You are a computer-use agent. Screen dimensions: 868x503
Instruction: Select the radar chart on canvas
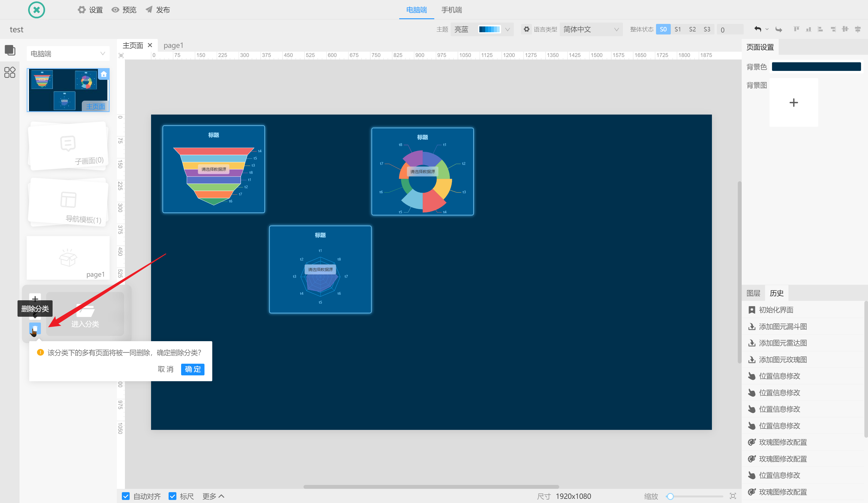pos(320,270)
